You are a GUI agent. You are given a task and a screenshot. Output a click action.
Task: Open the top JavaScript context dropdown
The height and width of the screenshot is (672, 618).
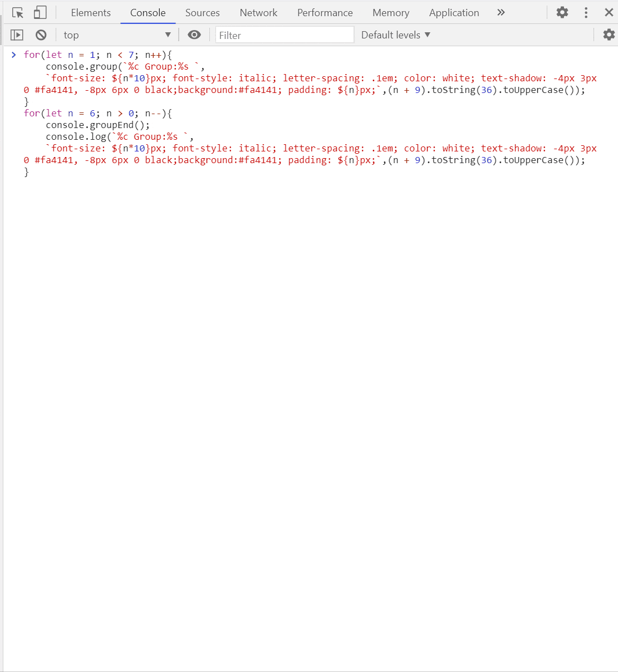pos(117,35)
